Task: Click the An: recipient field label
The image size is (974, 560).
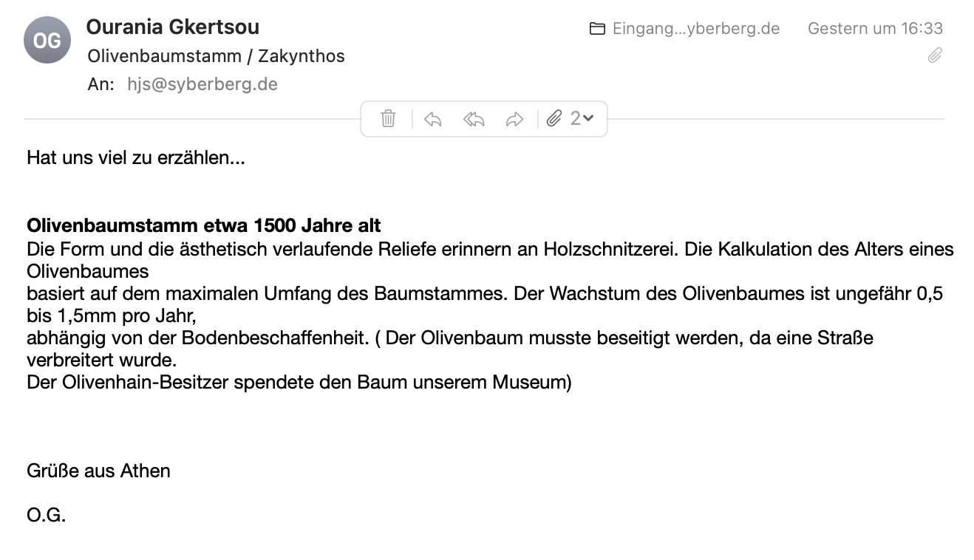Action: coord(101,84)
